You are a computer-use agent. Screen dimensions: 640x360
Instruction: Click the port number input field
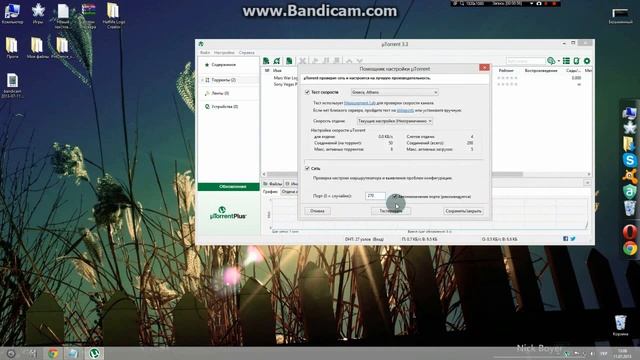(375, 196)
